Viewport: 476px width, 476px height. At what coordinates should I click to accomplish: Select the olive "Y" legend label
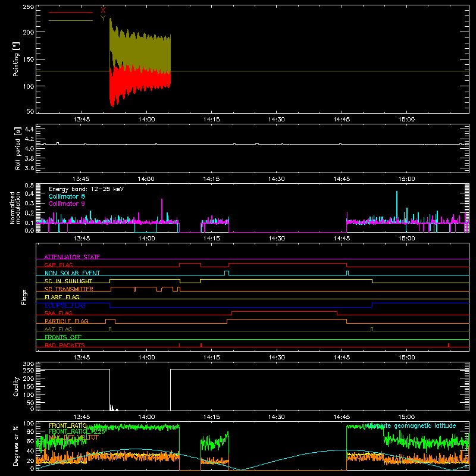103,18
